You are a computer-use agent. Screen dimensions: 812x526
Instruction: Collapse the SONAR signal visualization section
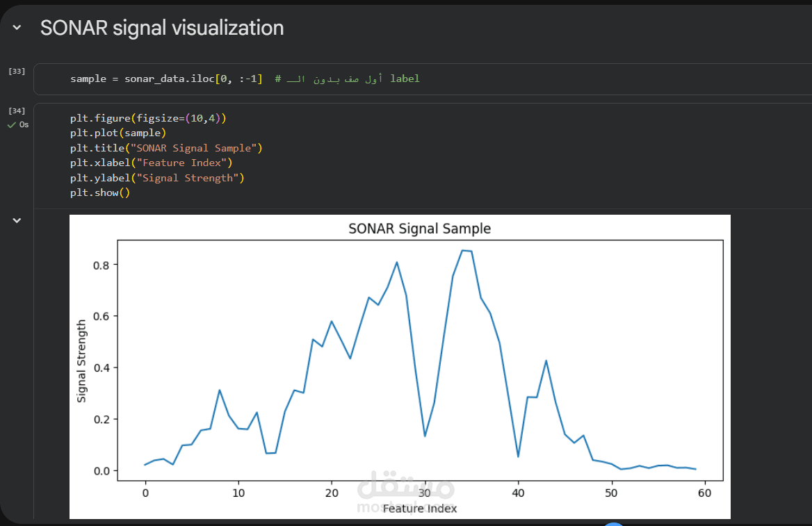point(17,28)
